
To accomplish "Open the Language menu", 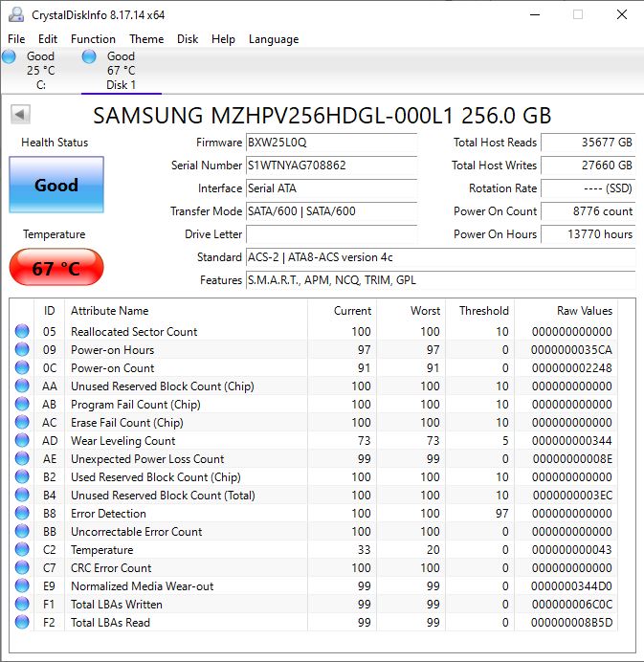I will coord(274,39).
